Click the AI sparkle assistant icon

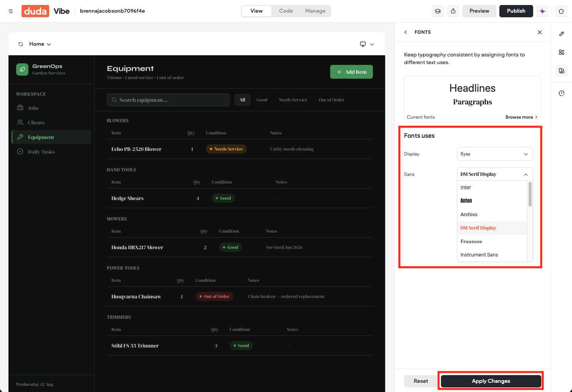coord(542,11)
